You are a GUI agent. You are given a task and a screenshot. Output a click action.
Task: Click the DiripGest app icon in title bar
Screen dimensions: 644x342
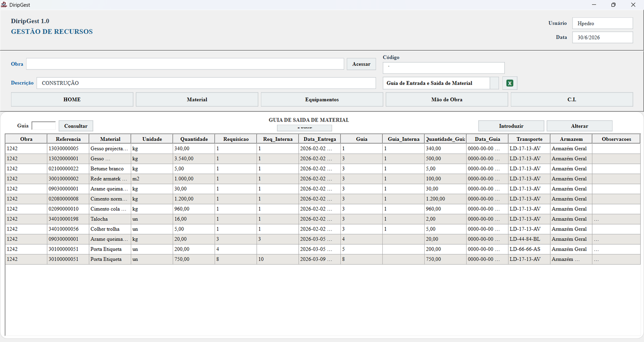(4, 5)
